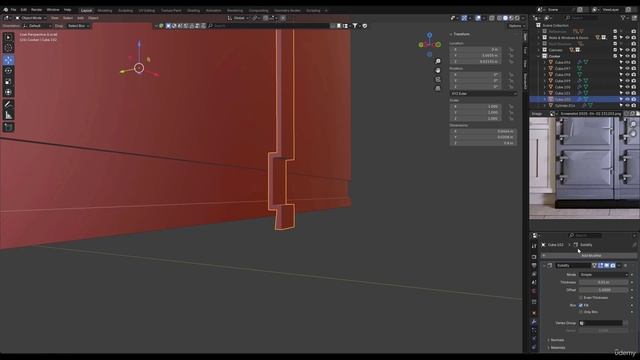Image resolution: width=640 pixels, height=360 pixels.
Task: Open the Object Mode dropdown
Action: [31, 18]
